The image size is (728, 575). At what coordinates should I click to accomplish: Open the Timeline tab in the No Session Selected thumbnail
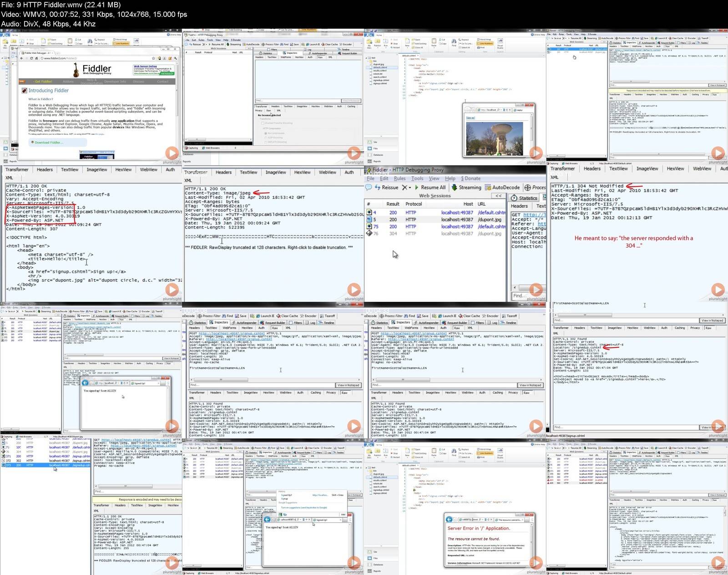344,49
